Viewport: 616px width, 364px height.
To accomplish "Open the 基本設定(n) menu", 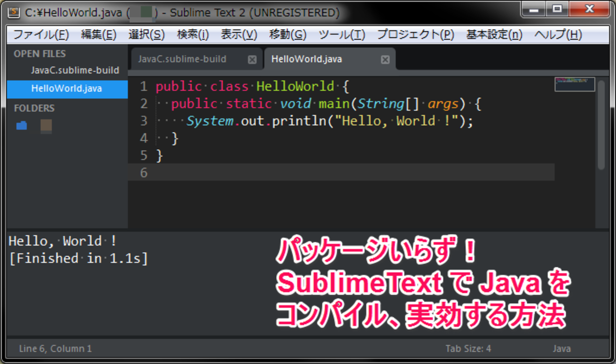I will click(x=494, y=35).
